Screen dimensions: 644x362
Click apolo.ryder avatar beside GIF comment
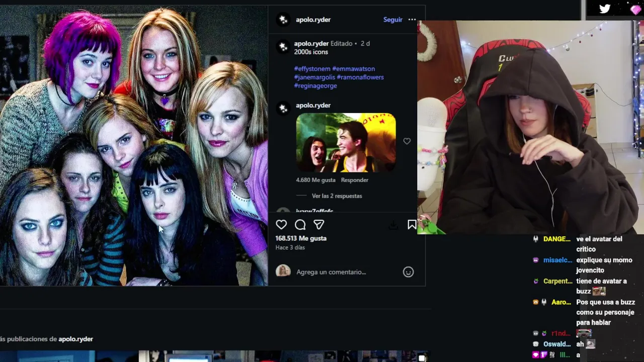pyautogui.click(x=283, y=108)
